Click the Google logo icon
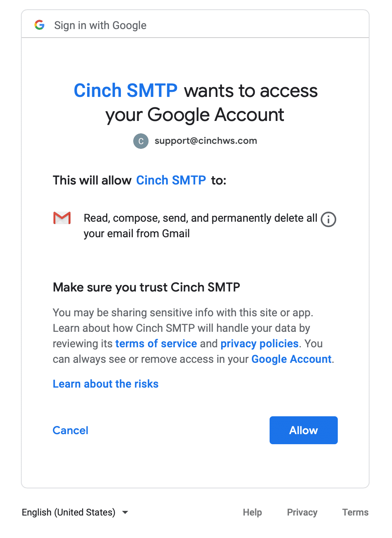 coord(40,25)
